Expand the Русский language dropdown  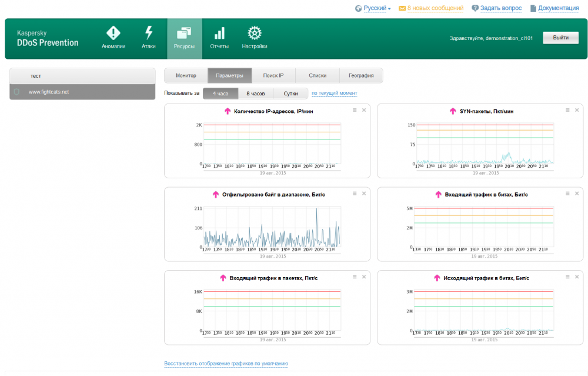(x=376, y=8)
